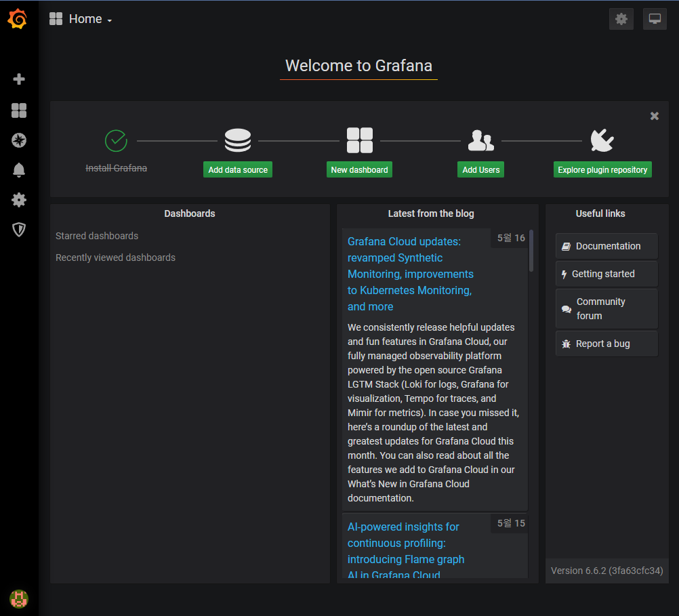This screenshot has height=616, width=679.
Task: Click Add data source button
Action: [x=238, y=170]
